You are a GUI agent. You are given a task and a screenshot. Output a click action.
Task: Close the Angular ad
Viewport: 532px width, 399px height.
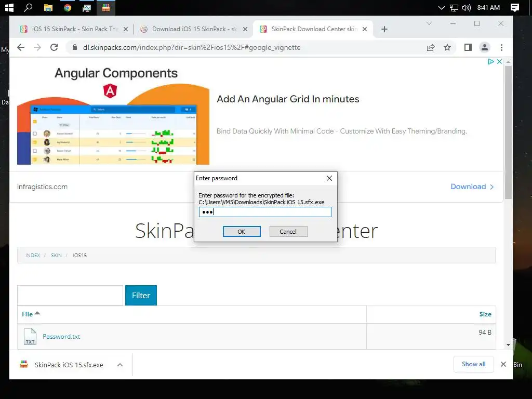pyautogui.click(x=499, y=61)
